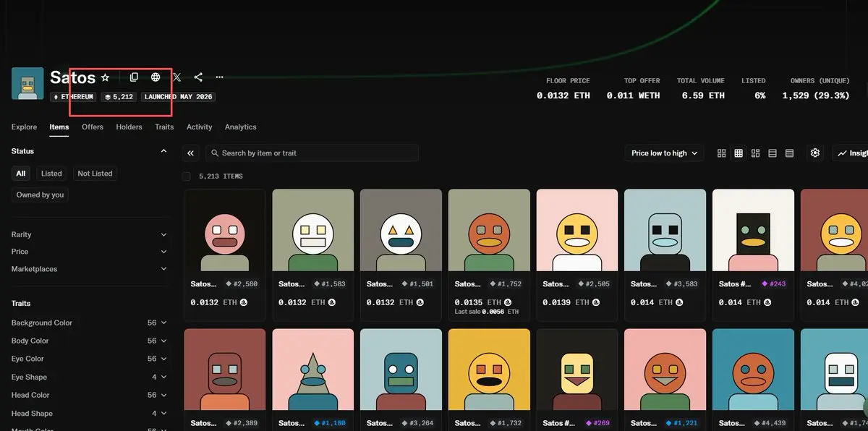
Task: Expand the Body Color trait
Action: coord(90,341)
